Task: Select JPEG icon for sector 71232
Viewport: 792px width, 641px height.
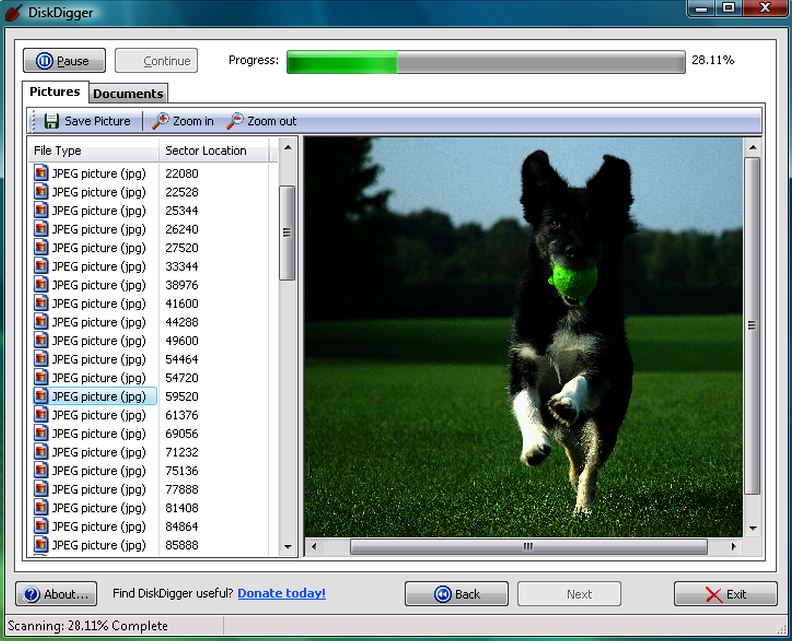Action: click(41, 452)
